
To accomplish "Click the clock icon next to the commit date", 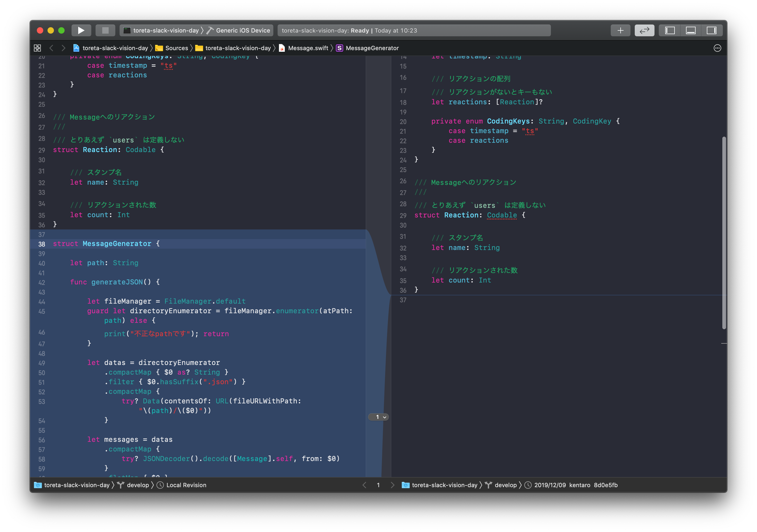I will (528, 485).
